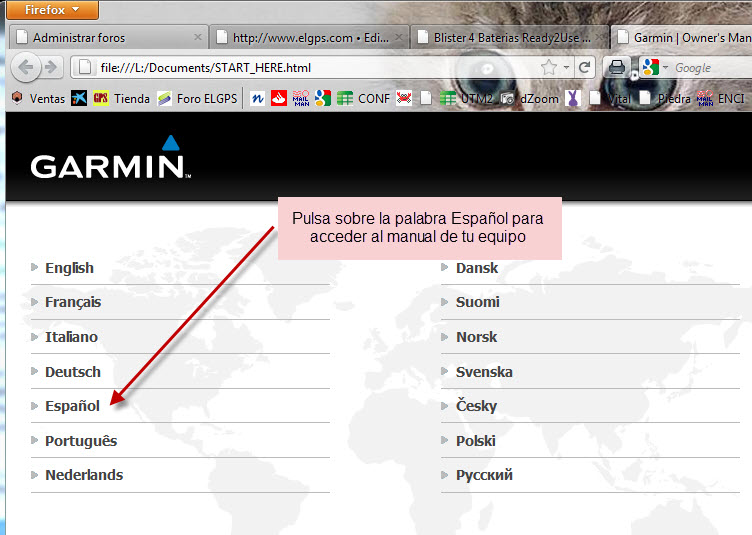
Task: Click the red Santander flame bookmark icon
Action: coord(279,98)
